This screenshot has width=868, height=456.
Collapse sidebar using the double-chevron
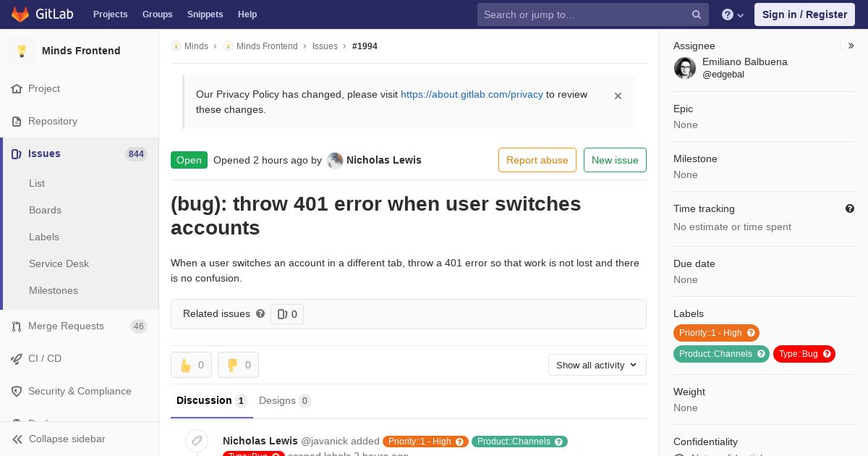(x=17, y=439)
